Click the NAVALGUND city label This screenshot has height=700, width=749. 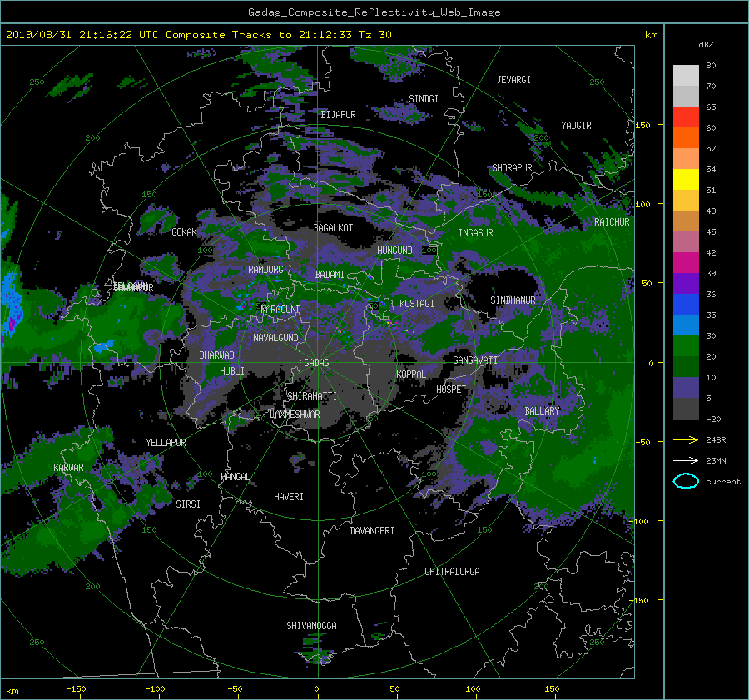pos(275,338)
